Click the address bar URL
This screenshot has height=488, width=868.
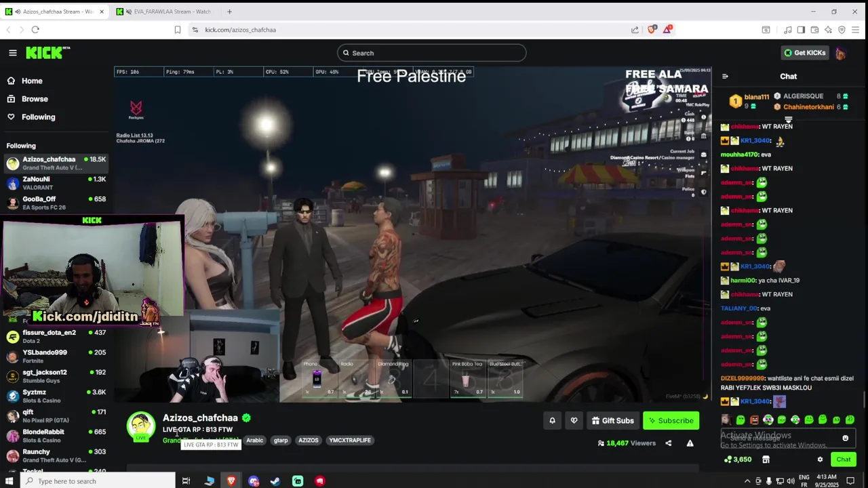tap(241, 30)
